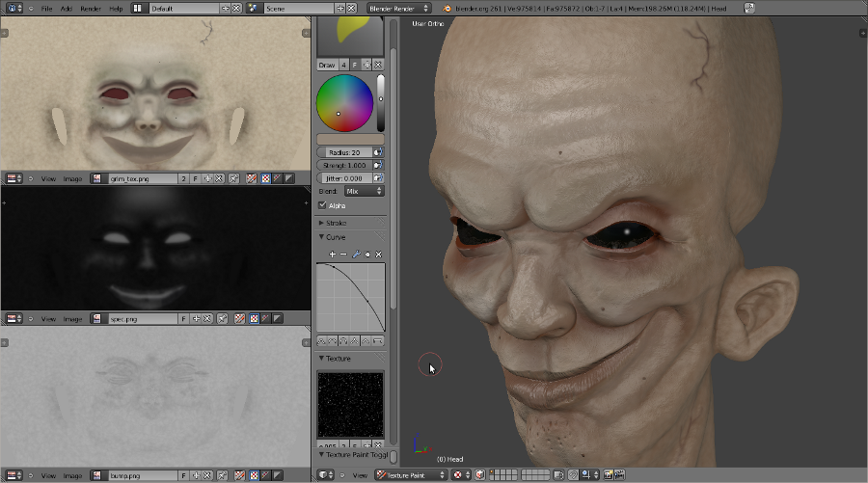
Task: Open the Blender Render engine dropdown
Action: point(399,8)
